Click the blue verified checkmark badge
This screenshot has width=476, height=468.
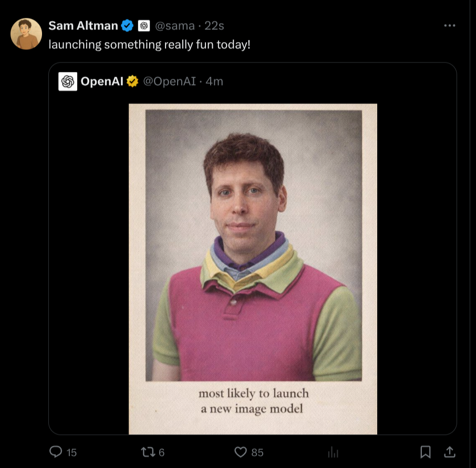point(127,25)
